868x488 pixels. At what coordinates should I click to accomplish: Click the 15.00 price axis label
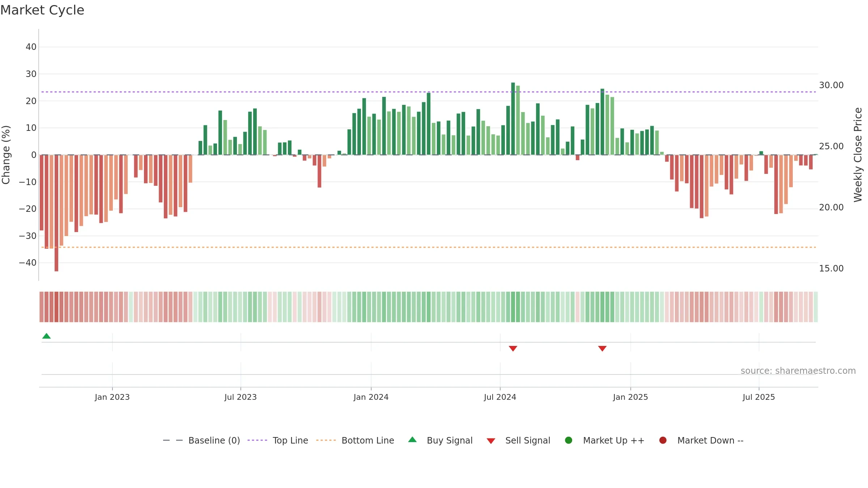pyautogui.click(x=831, y=269)
